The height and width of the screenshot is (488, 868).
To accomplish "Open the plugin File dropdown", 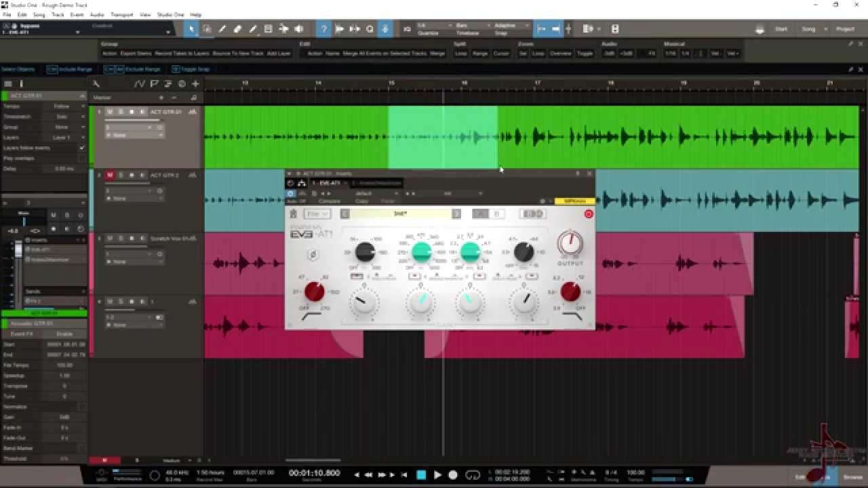I will pos(317,213).
